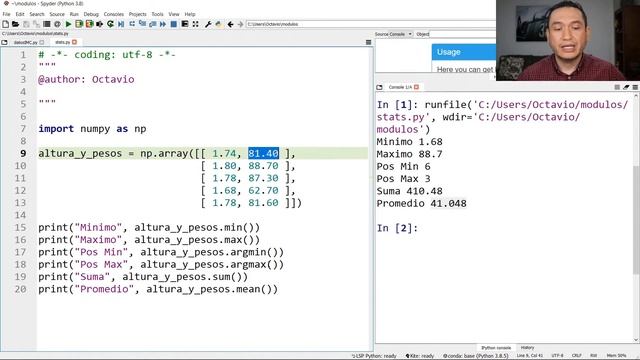This screenshot has width=640, height=360.
Task: Click the Kite ready status item
Action: [x=420, y=356]
